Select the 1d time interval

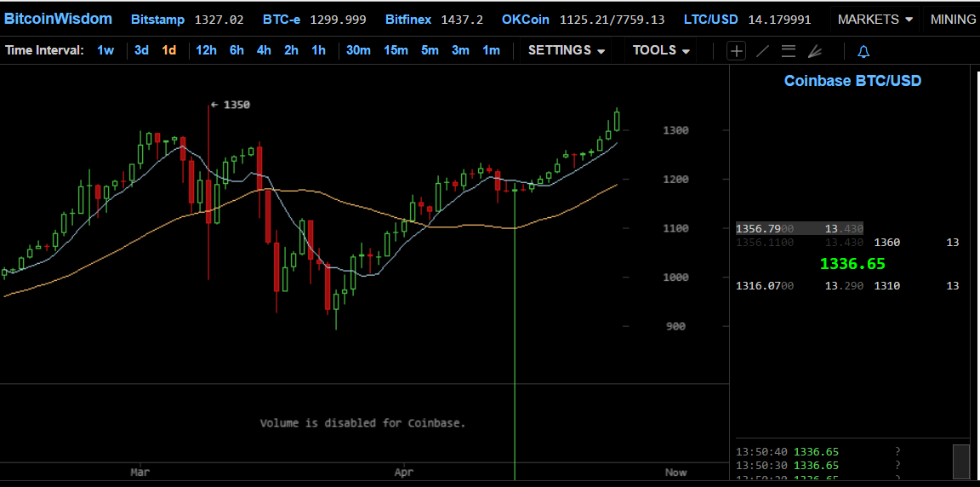point(168,50)
